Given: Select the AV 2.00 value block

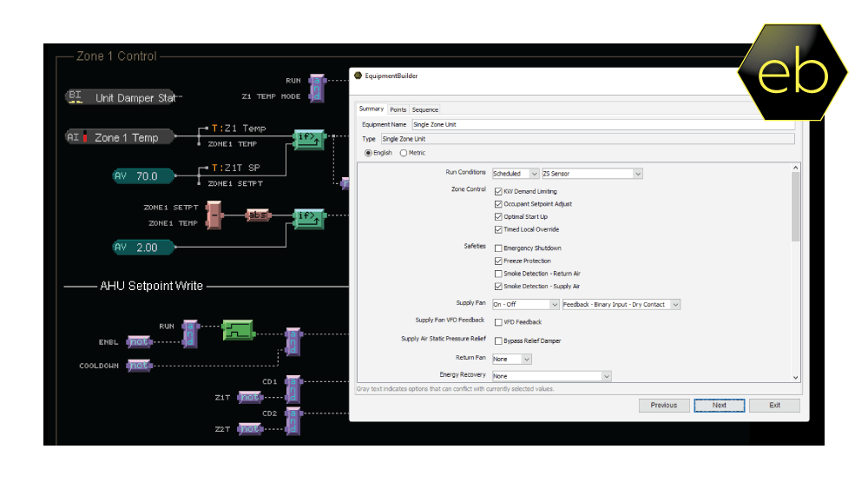Looking at the screenshot, I should [x=143, y=247].
